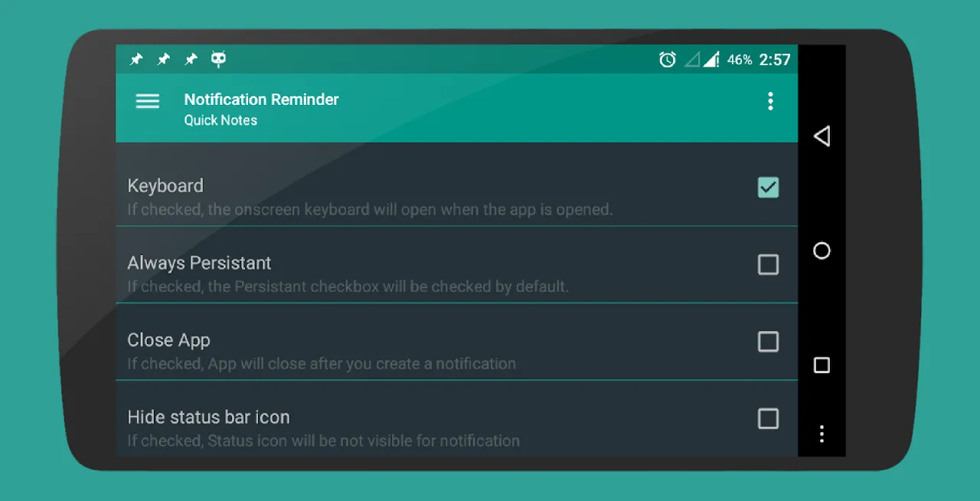Tap the Android back triangle button

pos(822,136)
